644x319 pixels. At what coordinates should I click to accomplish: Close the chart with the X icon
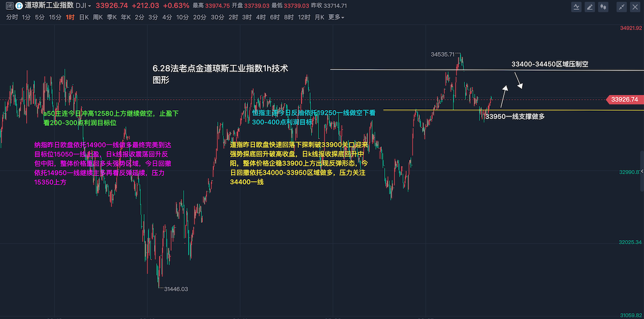635,7
